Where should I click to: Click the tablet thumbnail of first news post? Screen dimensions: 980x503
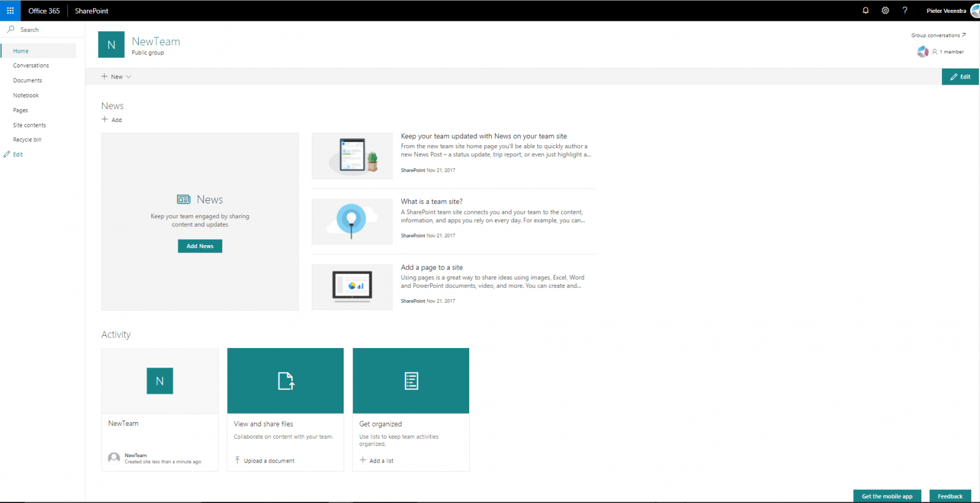click(x=352, y=156)
